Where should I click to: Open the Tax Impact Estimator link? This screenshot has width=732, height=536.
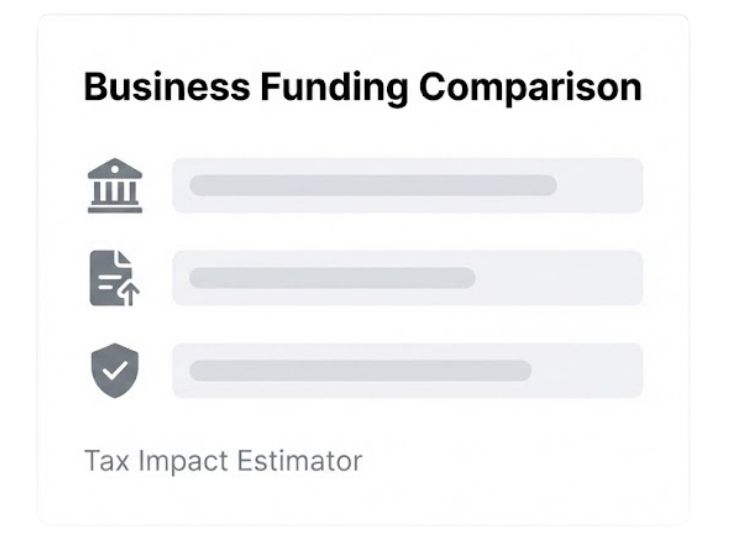[222, 461]
